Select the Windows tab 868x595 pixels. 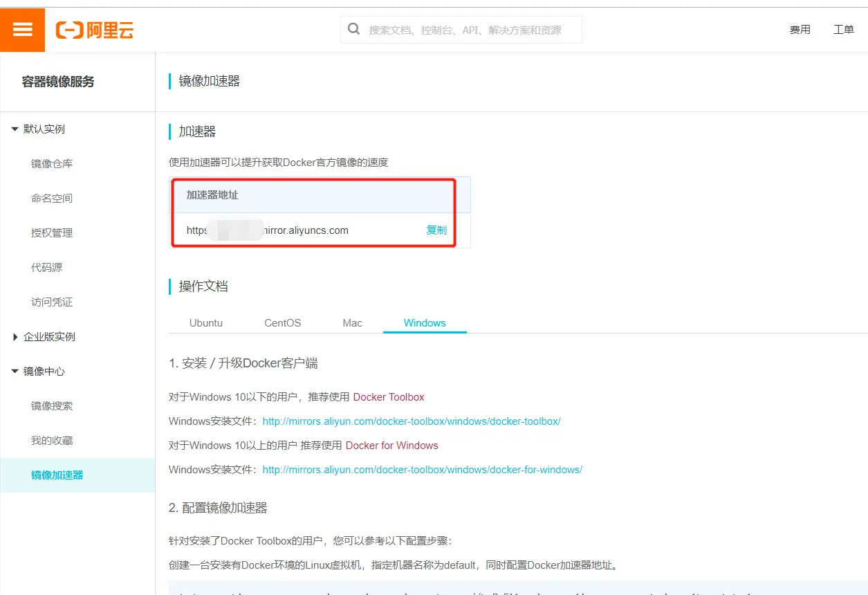(425, 323)
